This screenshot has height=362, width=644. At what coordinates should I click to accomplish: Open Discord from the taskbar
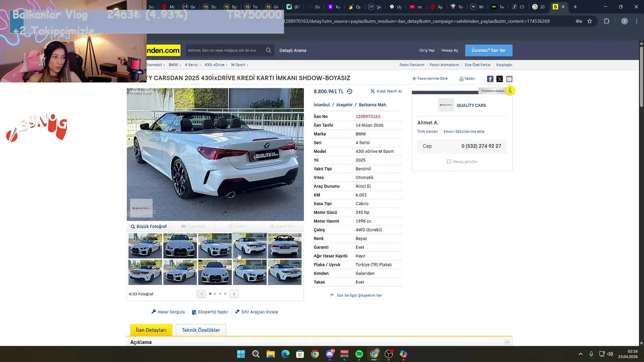click(x=330, y=354)
